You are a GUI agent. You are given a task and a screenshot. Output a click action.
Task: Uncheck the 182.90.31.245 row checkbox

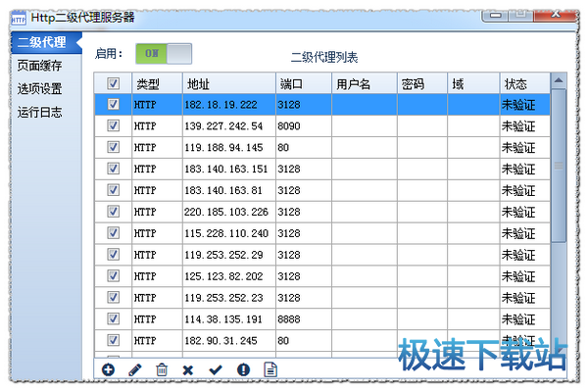click(x=114, y=340)
